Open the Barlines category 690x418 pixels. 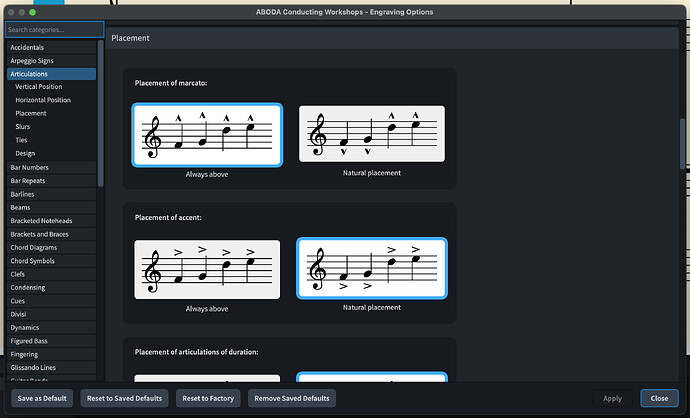click(x=51, y=194)
